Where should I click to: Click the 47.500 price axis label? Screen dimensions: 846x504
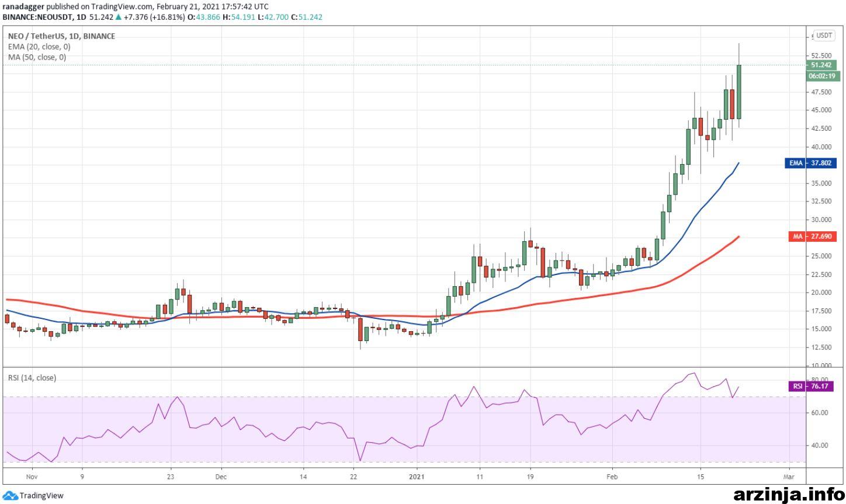click(x=821, y=92)
